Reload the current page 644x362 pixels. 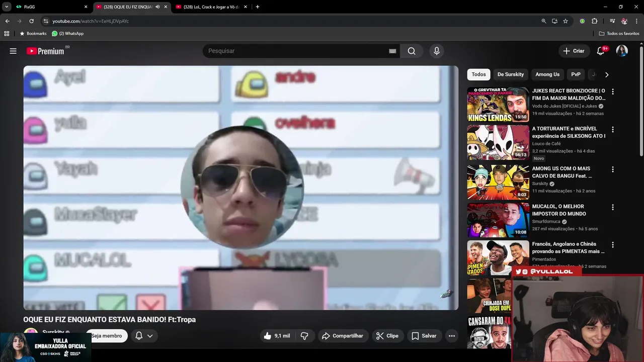[x=31, y=21]
